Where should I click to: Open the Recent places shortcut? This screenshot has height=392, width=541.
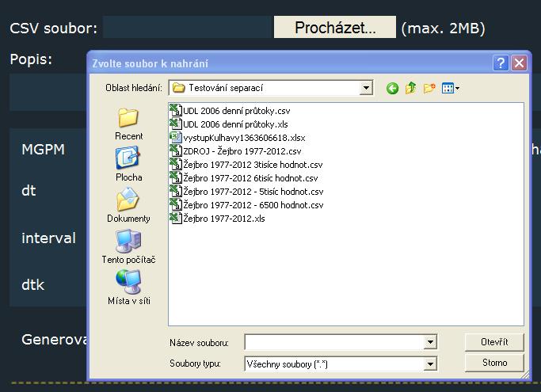[128, 124]
